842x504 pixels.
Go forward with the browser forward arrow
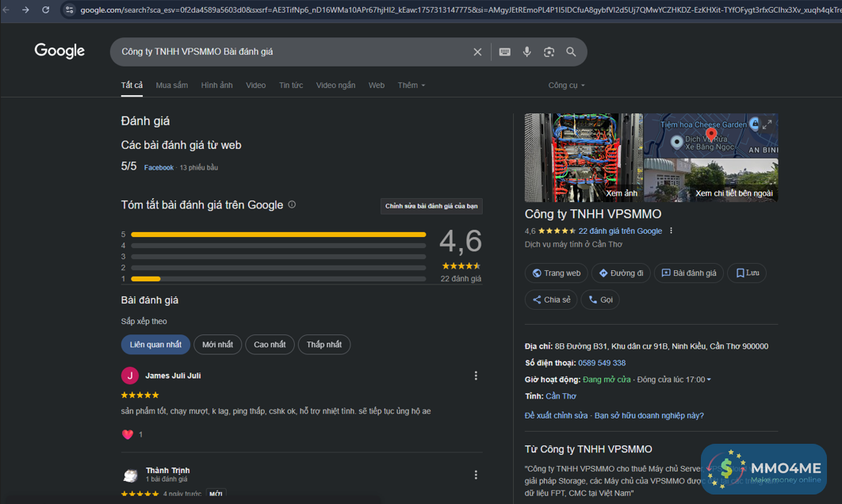[x=25, y=10]
